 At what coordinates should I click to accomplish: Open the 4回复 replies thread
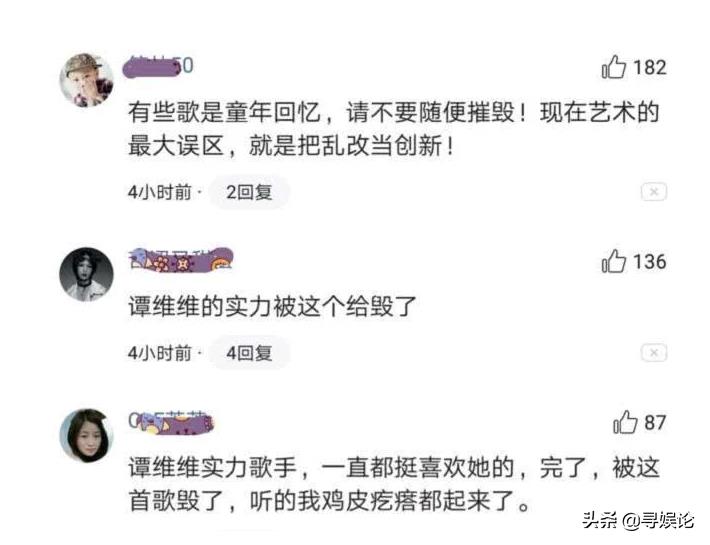pos(249,353)
